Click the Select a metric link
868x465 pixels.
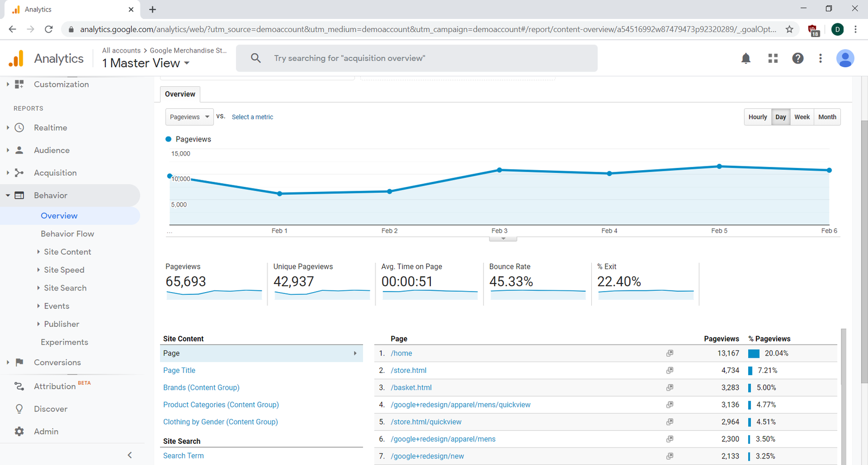[252, 117]
